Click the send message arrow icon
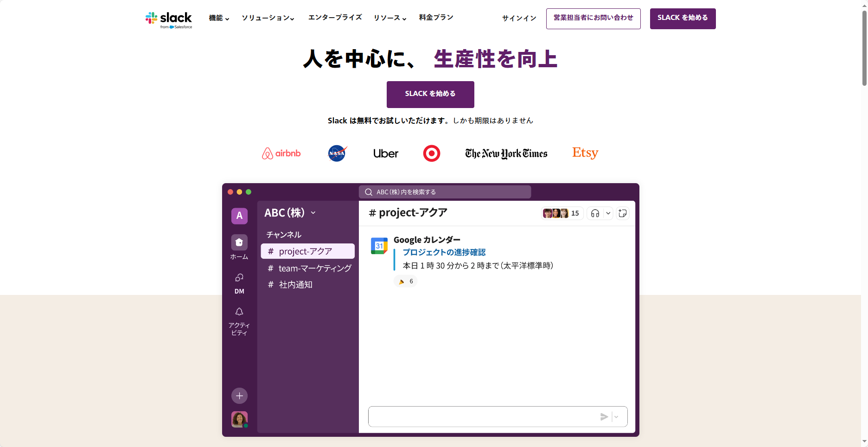This screenshot has height=447, width=868. 604,417
